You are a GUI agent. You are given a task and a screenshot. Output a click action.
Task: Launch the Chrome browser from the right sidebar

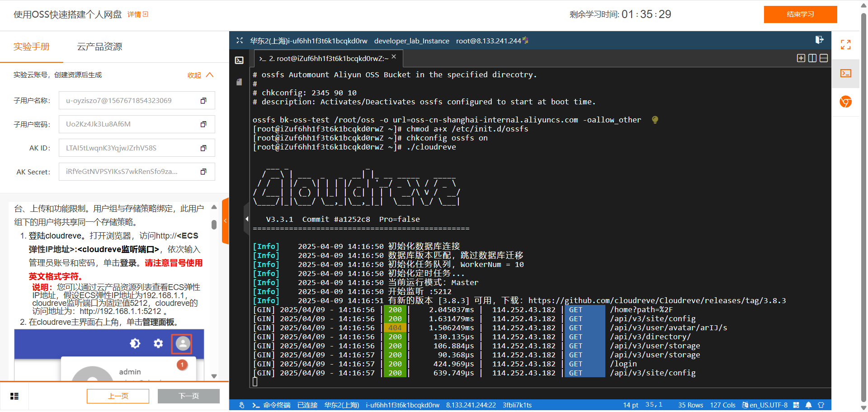[x=845, y=102]
